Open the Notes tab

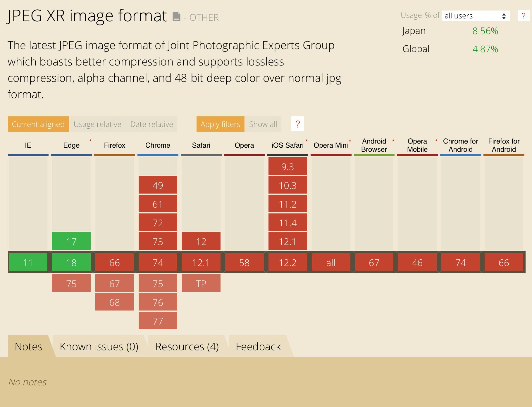(29, 346)
